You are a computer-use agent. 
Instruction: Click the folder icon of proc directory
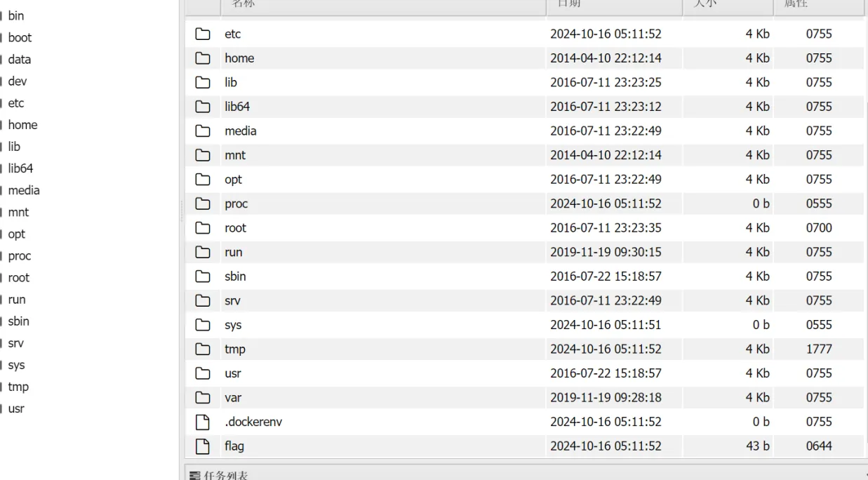[203, 204]
